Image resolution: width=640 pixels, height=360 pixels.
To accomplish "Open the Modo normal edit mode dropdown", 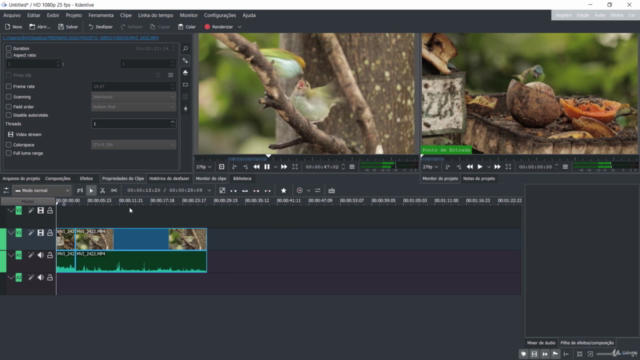I will pos(42,191).
